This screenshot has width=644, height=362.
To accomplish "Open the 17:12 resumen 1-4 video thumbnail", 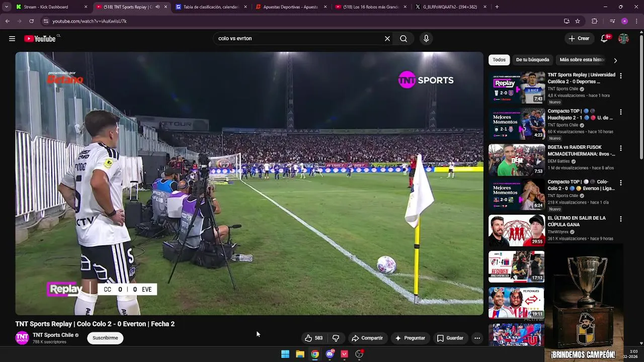I will click(x=516, y=266).
